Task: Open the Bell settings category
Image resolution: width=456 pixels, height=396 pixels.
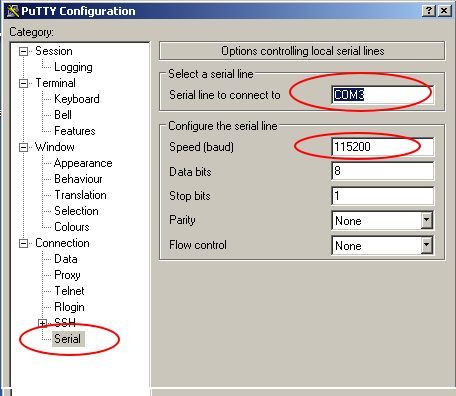Action: coord(63,115)
